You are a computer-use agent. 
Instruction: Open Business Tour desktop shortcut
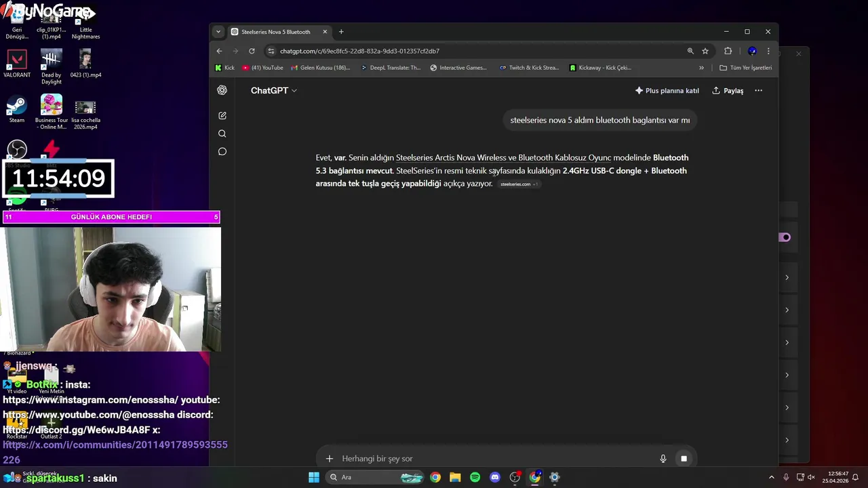point(52,112)
